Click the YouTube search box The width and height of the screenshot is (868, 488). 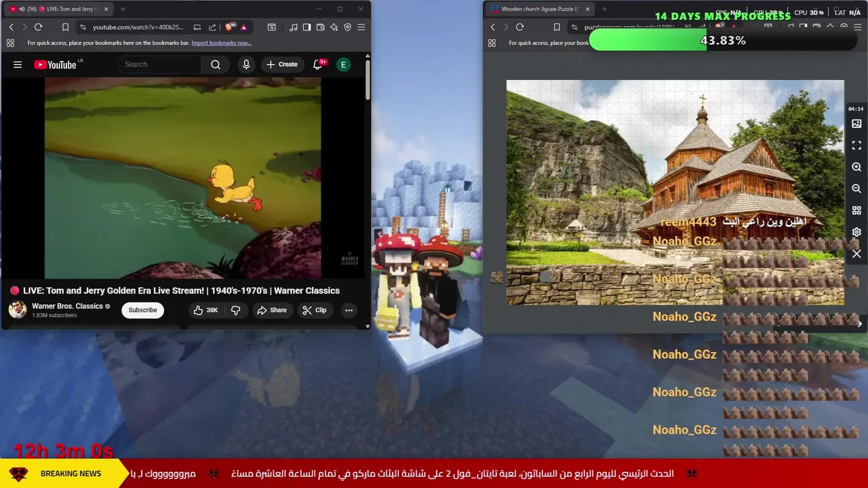pyautogui.click(x=159, y=64)
